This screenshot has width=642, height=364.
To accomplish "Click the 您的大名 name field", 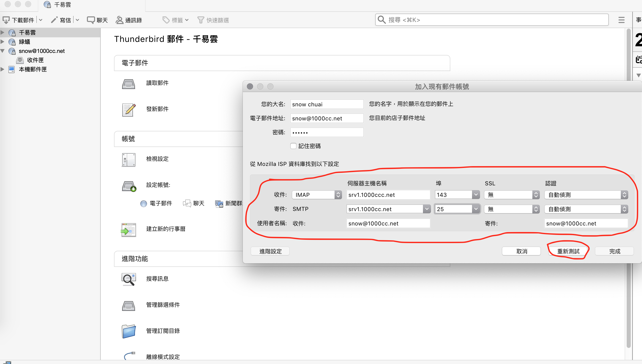I will click(327, 104).
